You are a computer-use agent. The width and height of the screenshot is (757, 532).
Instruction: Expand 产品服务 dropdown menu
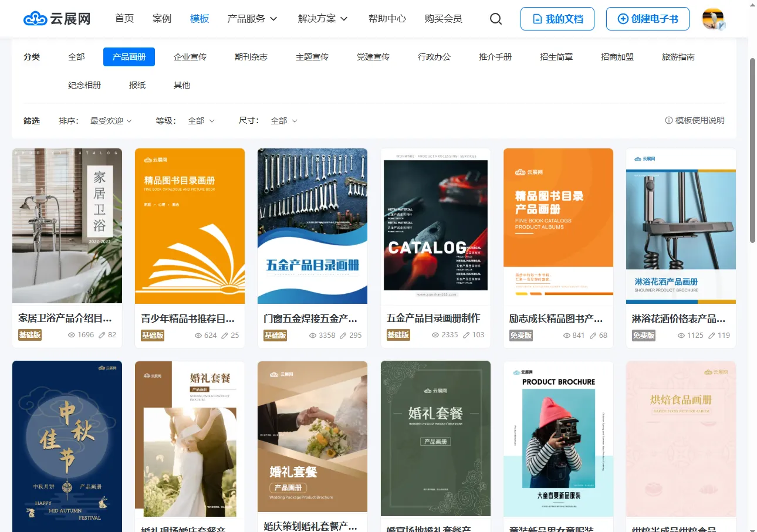pyautogui.click(x=252, y=19)
